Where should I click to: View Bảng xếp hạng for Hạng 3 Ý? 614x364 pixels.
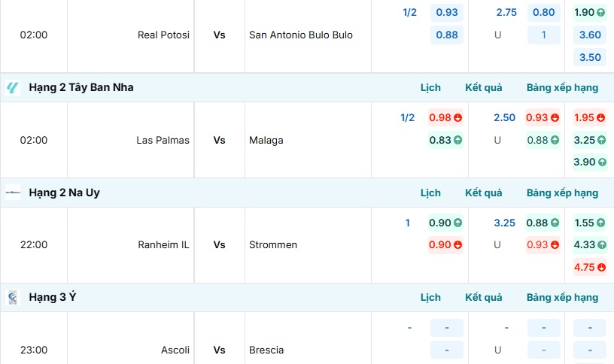(562, 298)
